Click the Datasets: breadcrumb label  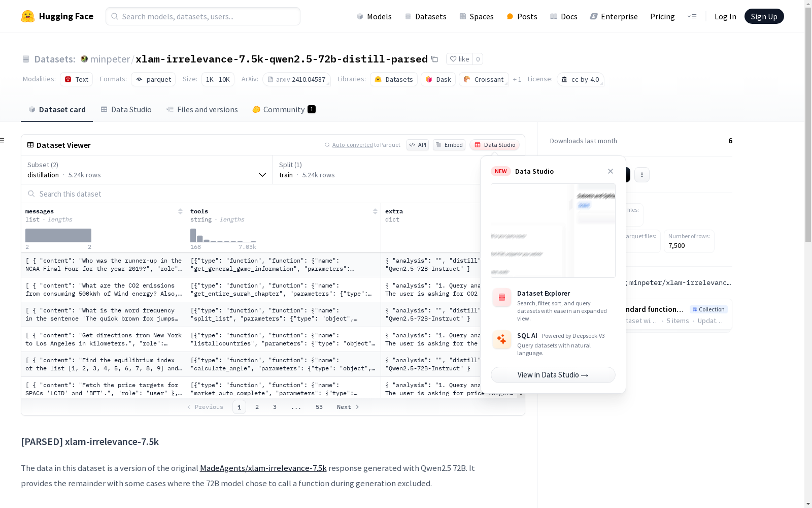tap(54, 59)
